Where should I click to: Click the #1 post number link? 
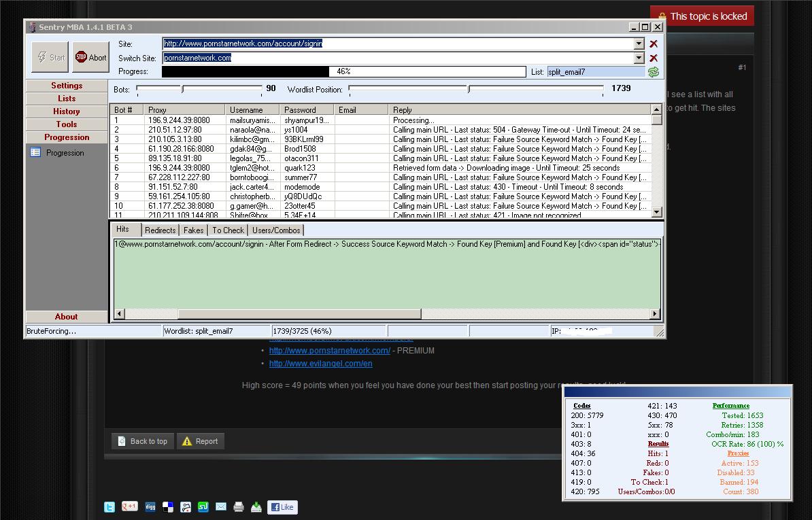point(742,67)
